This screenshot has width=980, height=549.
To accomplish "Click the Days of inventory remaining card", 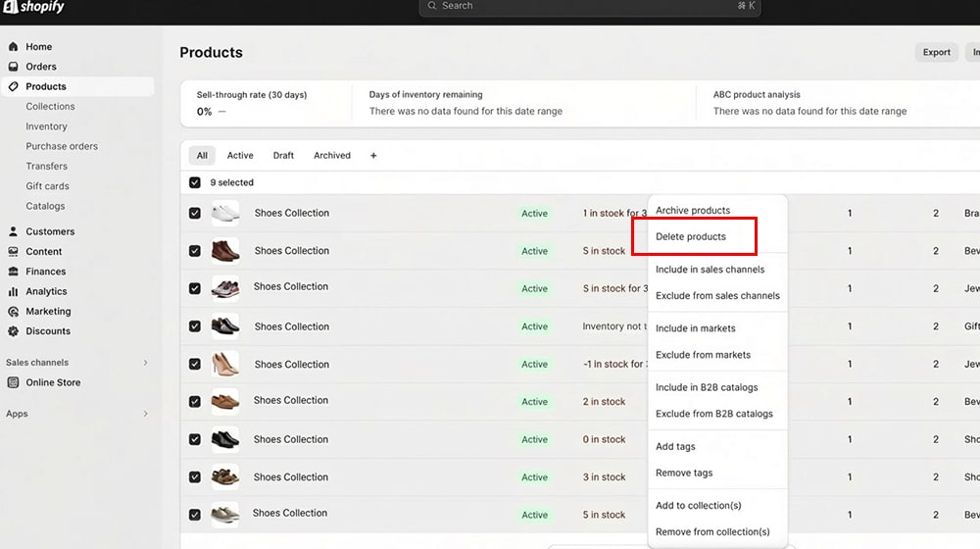I will [x=524, y=103].
